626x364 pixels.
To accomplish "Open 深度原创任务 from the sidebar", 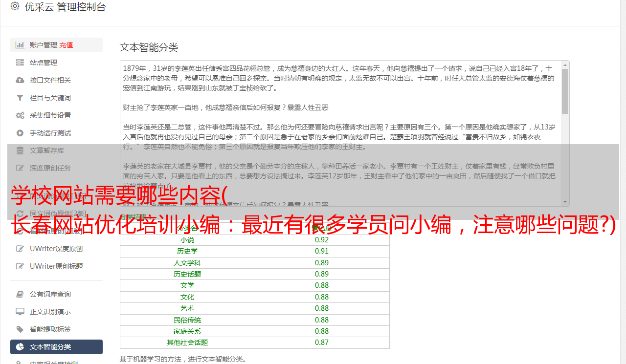I will click(56, 168).
